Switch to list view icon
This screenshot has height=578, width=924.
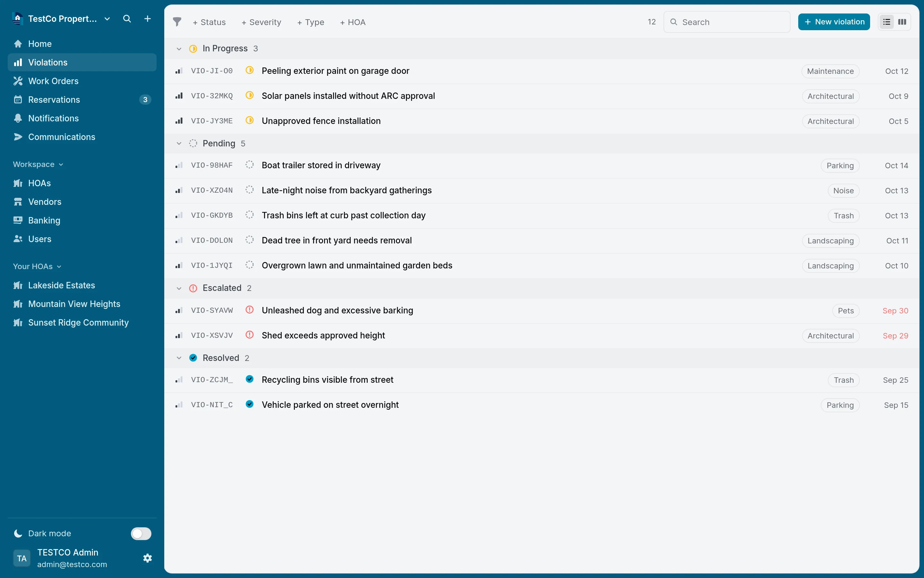(x=886, y=22)
